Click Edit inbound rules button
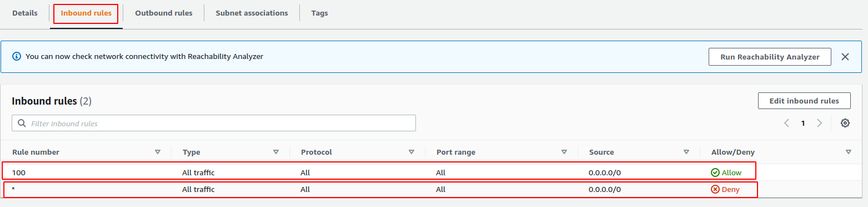 point(804,101)
